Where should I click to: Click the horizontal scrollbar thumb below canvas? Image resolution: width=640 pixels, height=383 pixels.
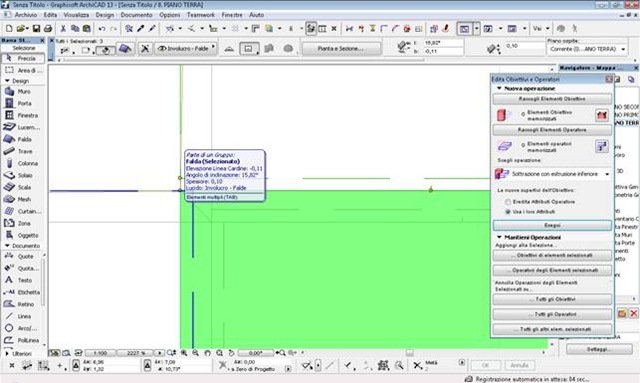pos(409,352)
